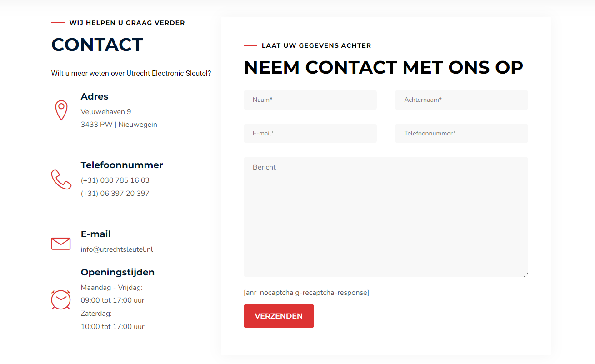Click the red telephone handset icon
The height and width of the screenshot is (364, 595).
click(61, 180)
